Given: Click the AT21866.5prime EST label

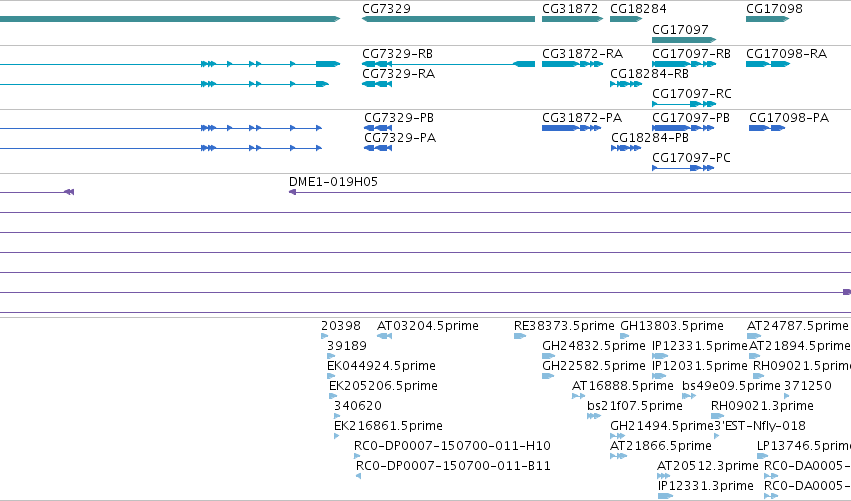Looking at the screenshot, I should click(661, 446).
